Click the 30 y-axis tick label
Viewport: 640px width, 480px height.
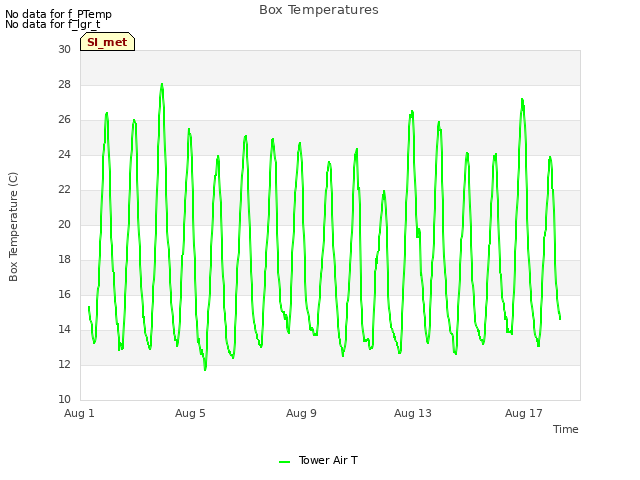pos(64,49)
